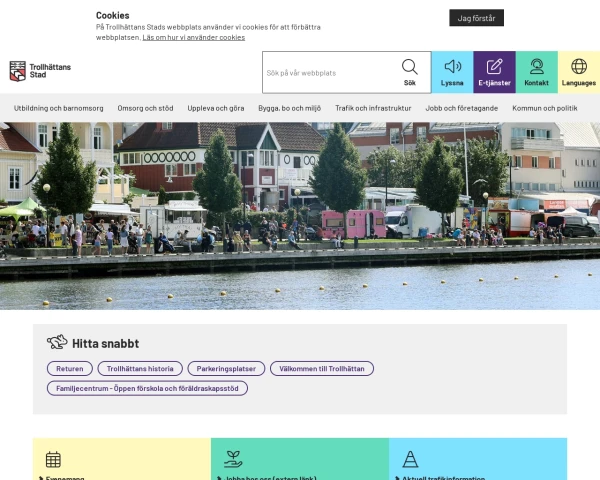Open Utbildning och barnomsorg menu
Image resolution: width=600 pixels, height=480 pixels.
point(59,108)
